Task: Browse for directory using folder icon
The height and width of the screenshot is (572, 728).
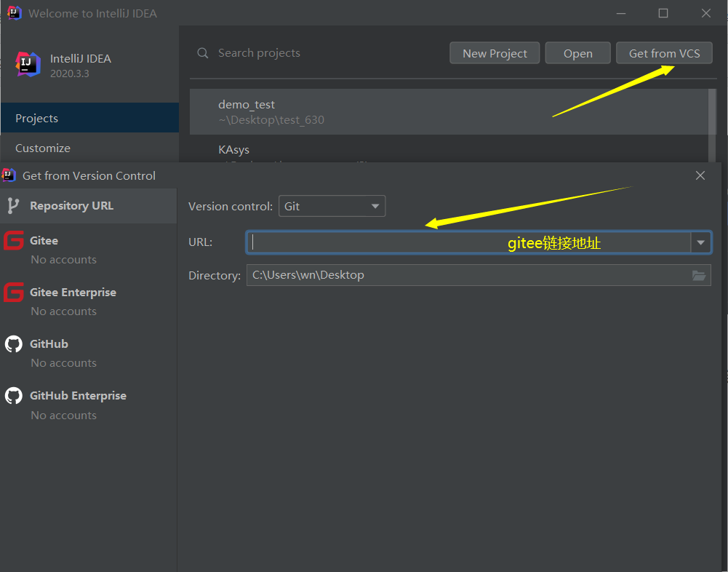Action: pyautogui.click(x=699, y=275)
